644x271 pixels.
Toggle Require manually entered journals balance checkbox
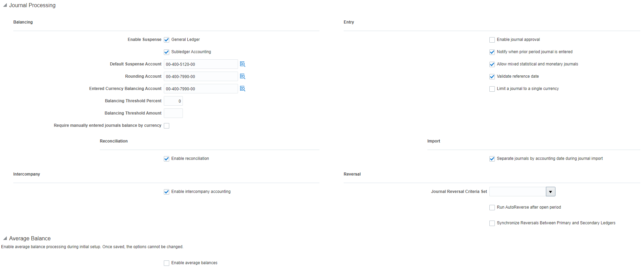[x=167, y=126]
